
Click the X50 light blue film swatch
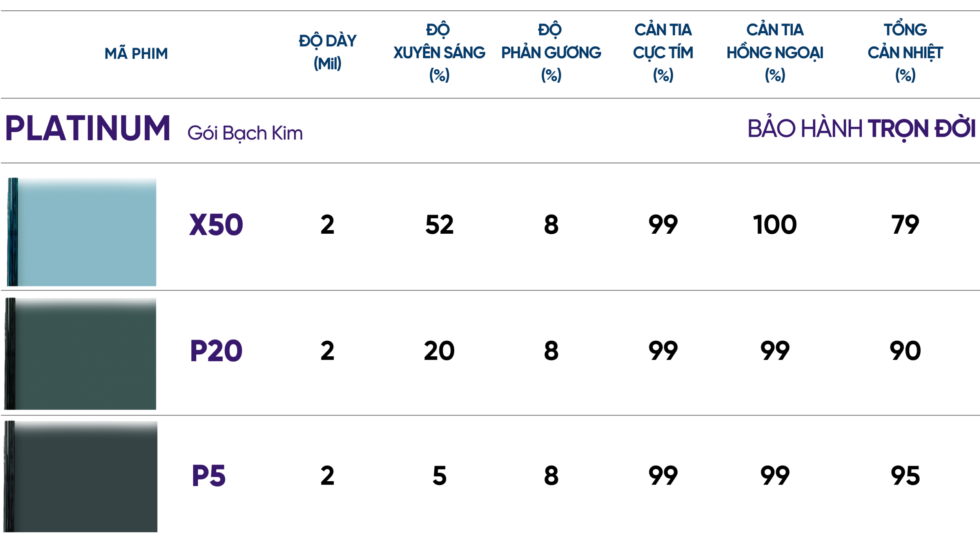tap(82, 232)
